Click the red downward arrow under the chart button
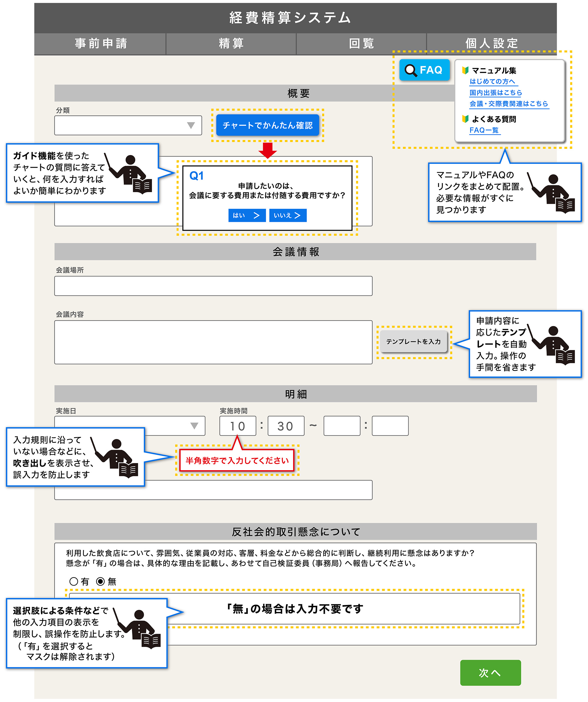588x702 pixels. pyautogui.click(x=268, y=150)
